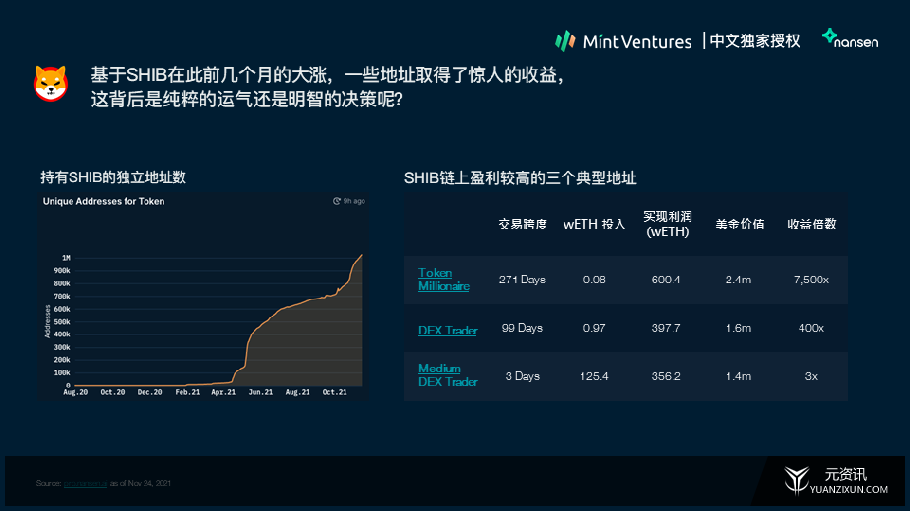
Task: Click the '实现利润 (wETH)' column header
Action: tap(667, 224)
